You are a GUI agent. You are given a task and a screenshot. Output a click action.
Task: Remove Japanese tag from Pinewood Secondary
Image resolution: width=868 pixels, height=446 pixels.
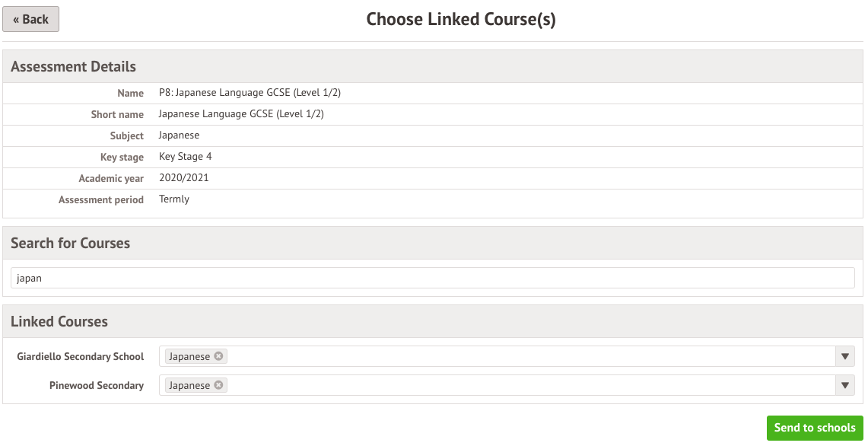(x=218, y=385)
